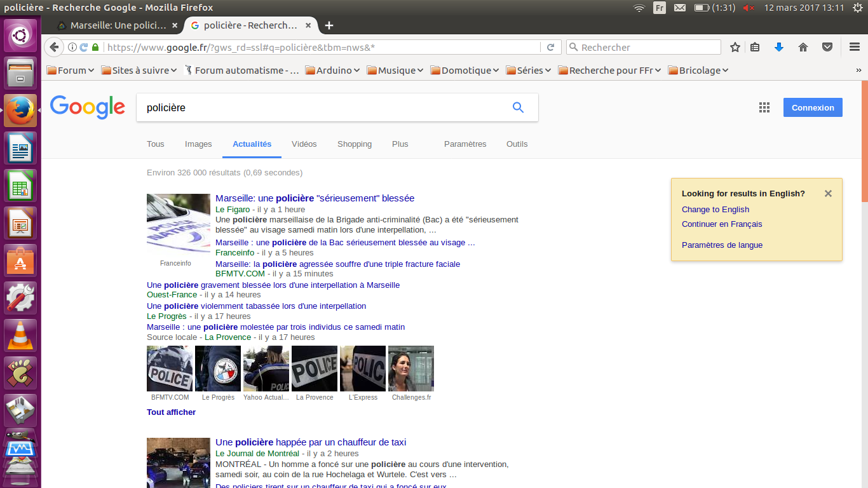Open the mail envelope indicator
The height and width of the screenshot is (488, 868).
tap(680, 8)
